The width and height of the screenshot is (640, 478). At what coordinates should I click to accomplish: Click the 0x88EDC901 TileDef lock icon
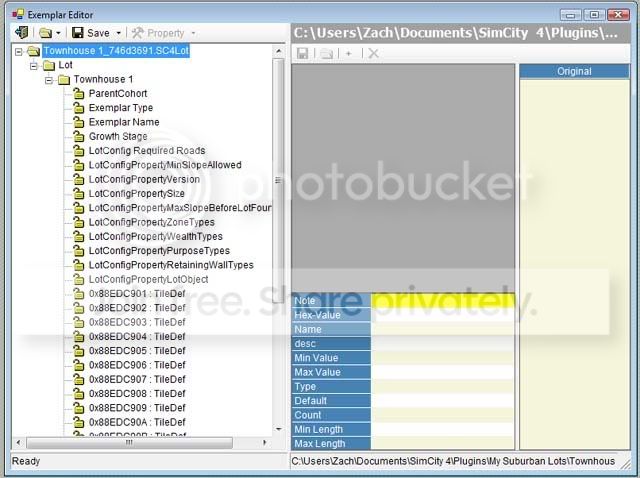78,293
